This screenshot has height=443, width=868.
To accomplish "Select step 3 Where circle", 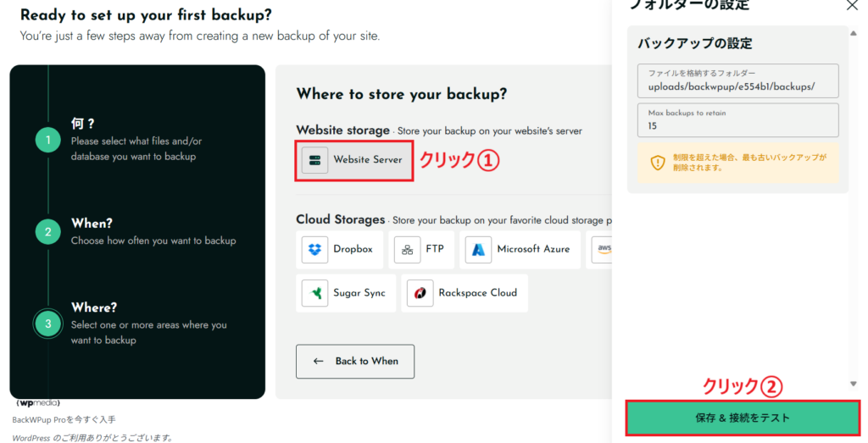I will click(x=48, y=323).
